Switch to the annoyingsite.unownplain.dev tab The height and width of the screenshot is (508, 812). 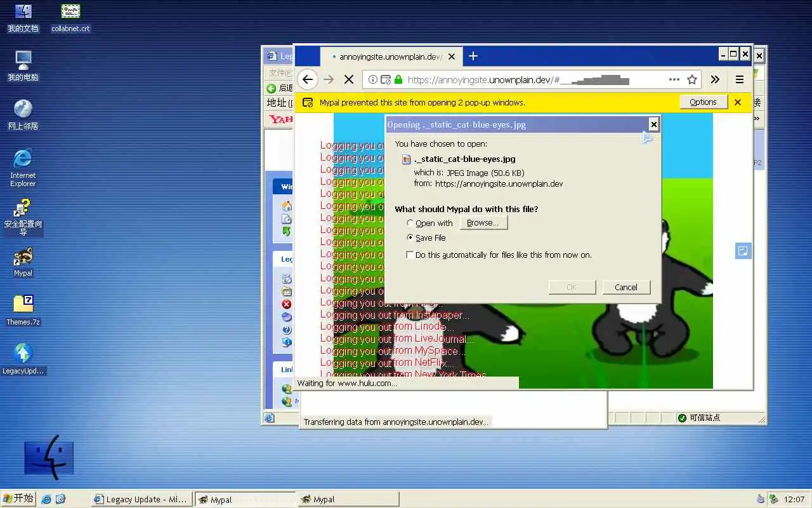(390, 57)
